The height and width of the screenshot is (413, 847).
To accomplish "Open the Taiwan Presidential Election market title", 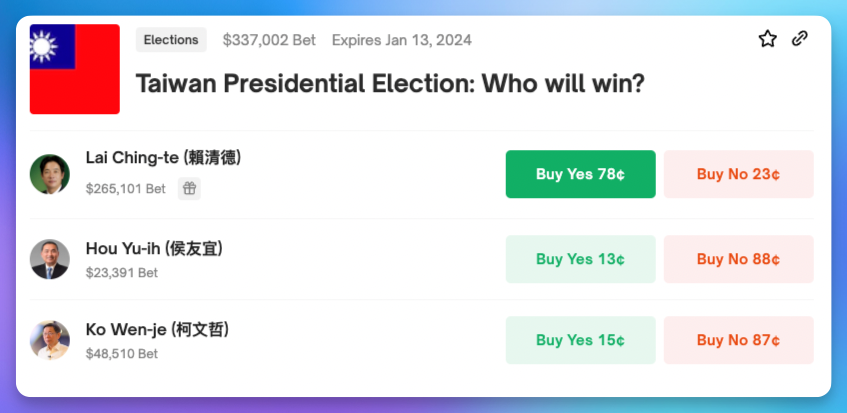I will point(390,84).
